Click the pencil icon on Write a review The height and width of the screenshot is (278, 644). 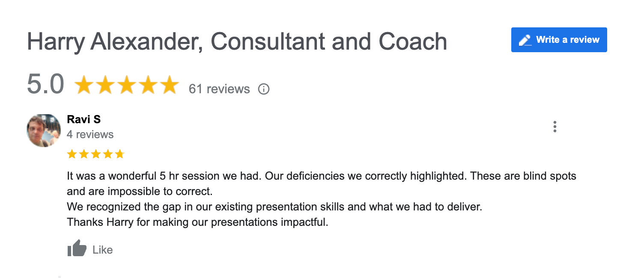(x=525, y=40)
